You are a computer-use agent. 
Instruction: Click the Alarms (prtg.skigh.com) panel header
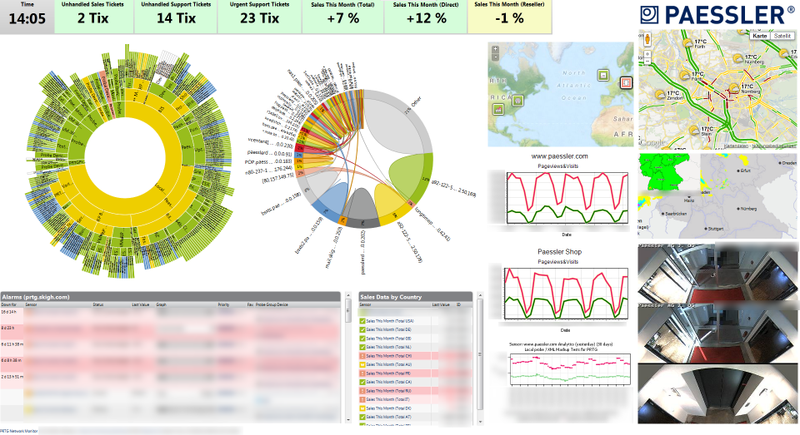[x=170, y=296]
